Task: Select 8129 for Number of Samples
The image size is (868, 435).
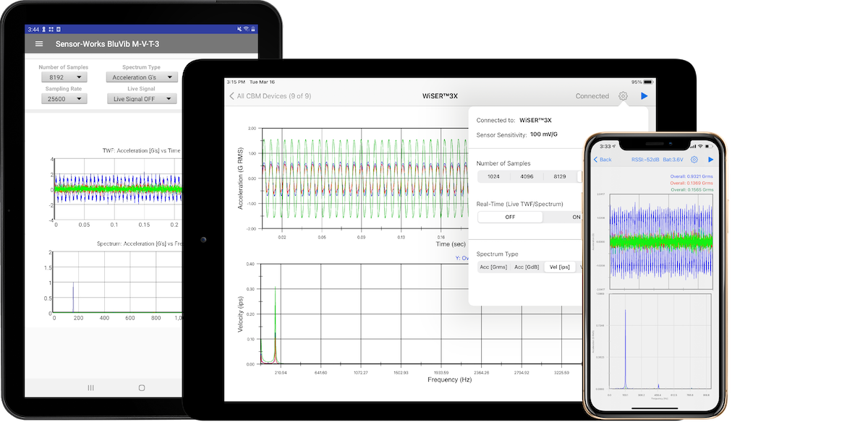Action: (x=559, y=176)
